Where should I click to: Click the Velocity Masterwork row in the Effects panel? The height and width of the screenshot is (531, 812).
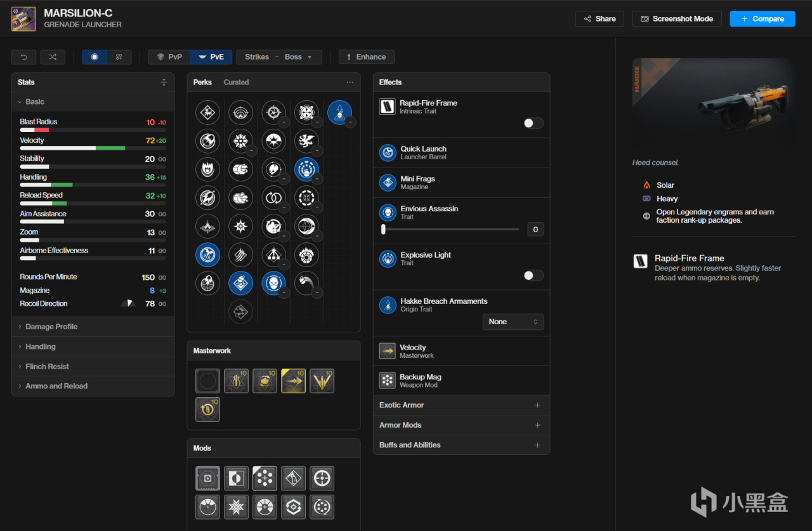click(461, 351)
